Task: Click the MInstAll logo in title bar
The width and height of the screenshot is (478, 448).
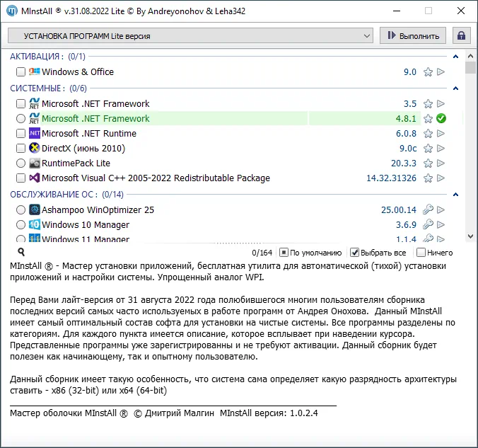Action: (x=12, y=11)
